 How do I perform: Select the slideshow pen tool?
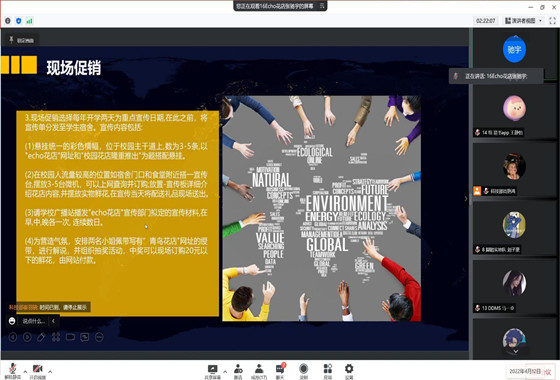coord(41,337)
